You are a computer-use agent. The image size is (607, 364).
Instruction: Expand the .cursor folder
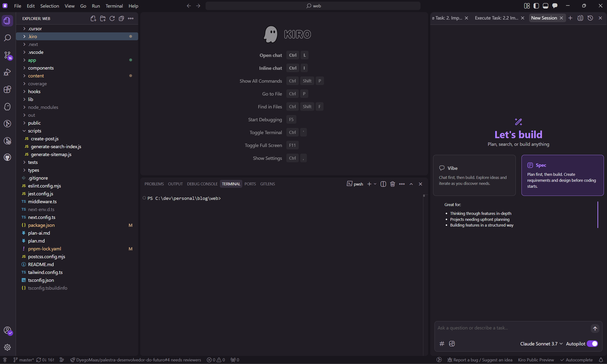[77, 28]
